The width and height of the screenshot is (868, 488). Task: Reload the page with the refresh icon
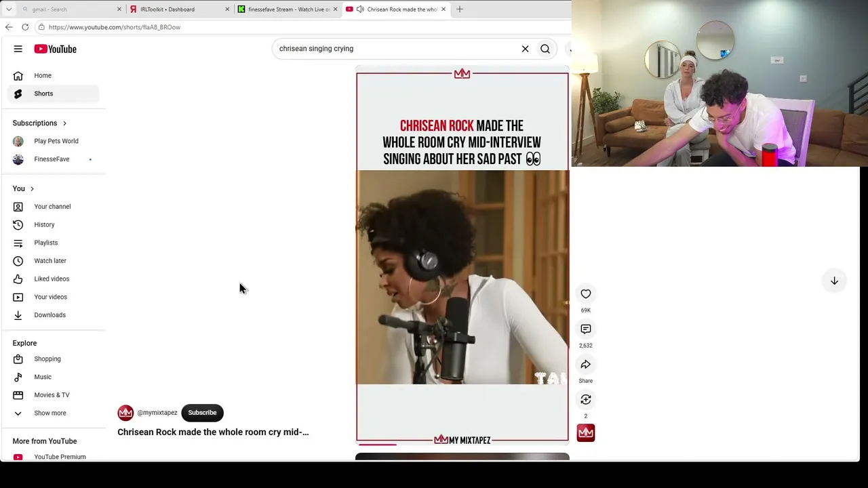point(25,27)
